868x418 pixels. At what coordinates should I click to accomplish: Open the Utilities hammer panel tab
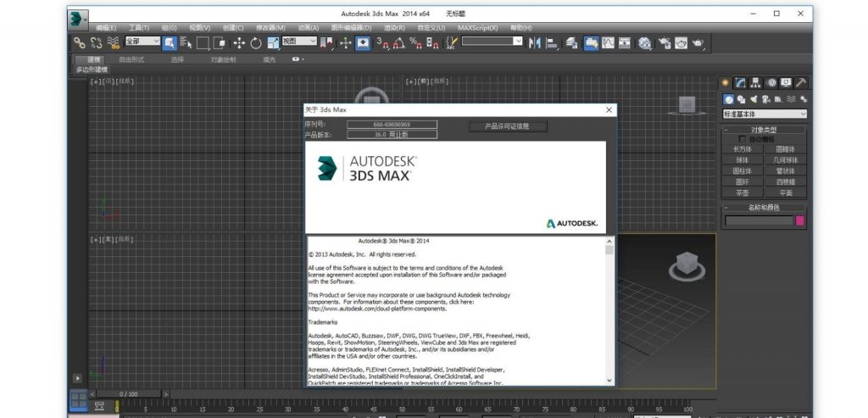coord(801,83)
